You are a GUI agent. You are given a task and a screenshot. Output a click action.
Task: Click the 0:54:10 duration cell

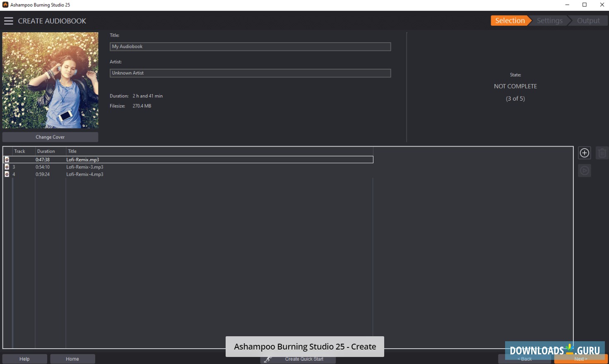click(43, 167)
